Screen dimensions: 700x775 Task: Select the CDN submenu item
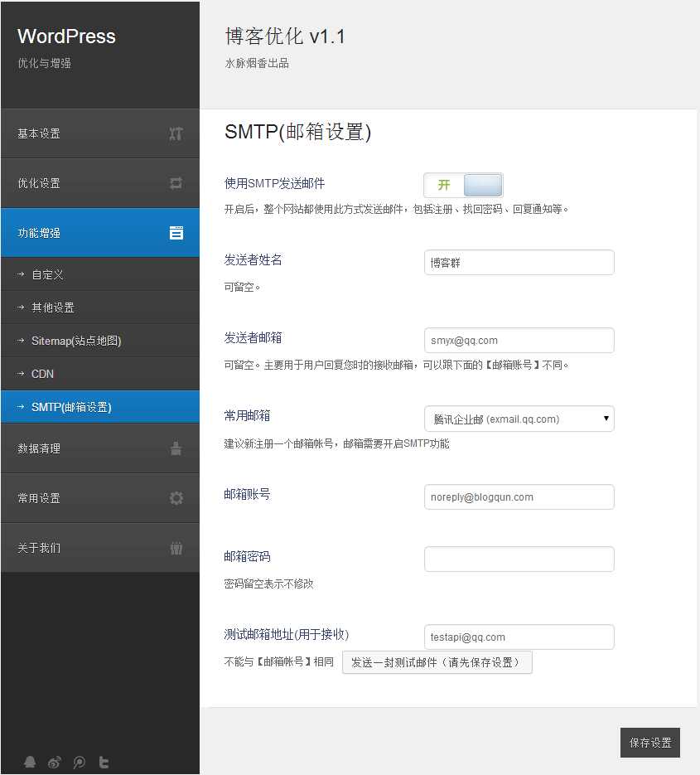pos(43,374)
